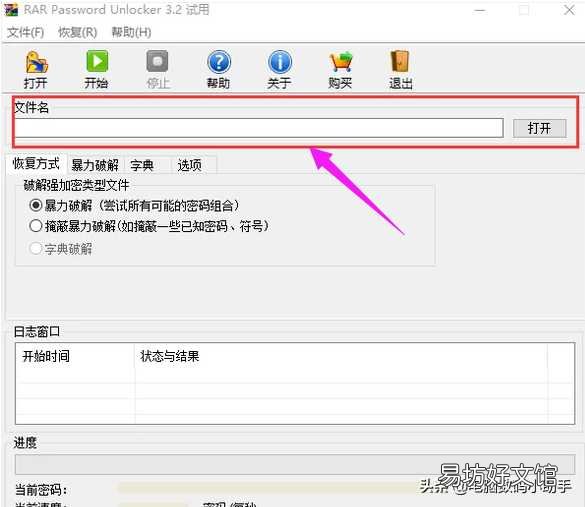
Task: Open the 恢复(R) menu
Action: tap(78, 32)
